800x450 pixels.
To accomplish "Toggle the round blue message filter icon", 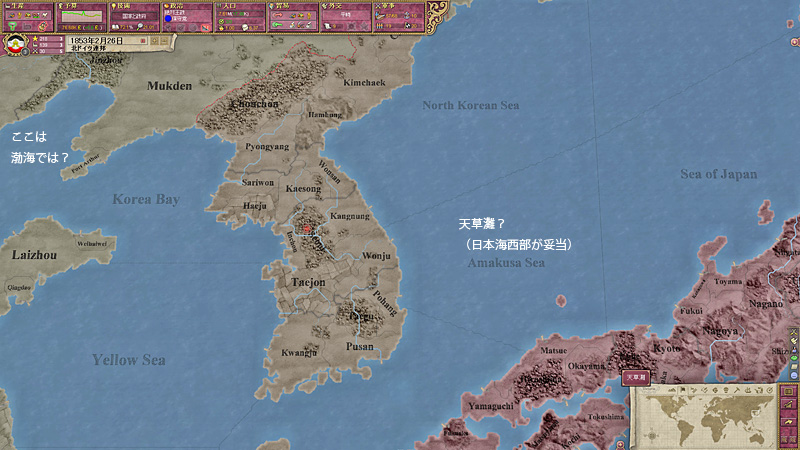I will 794,376.
